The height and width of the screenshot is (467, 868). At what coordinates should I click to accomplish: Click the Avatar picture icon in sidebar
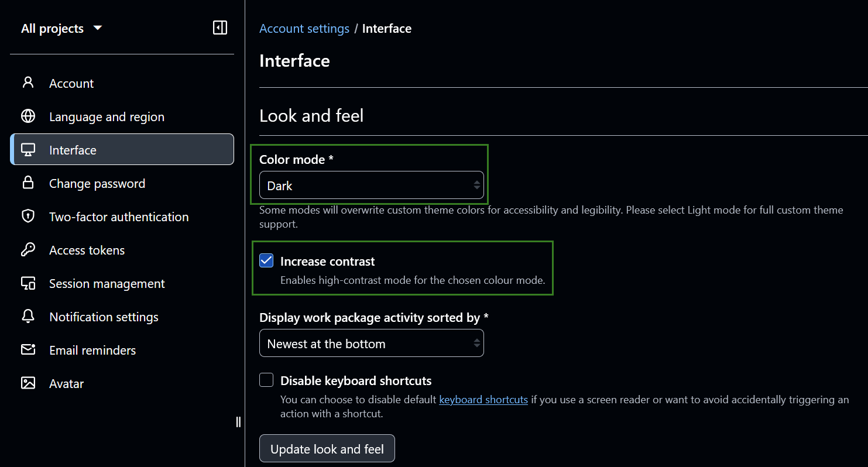tap(28, 383)
